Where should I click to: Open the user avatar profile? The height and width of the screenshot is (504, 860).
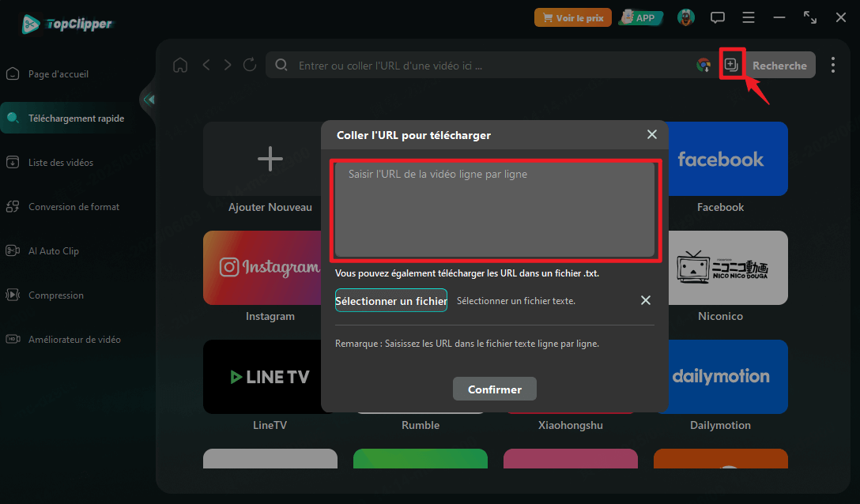coord(686,17)
